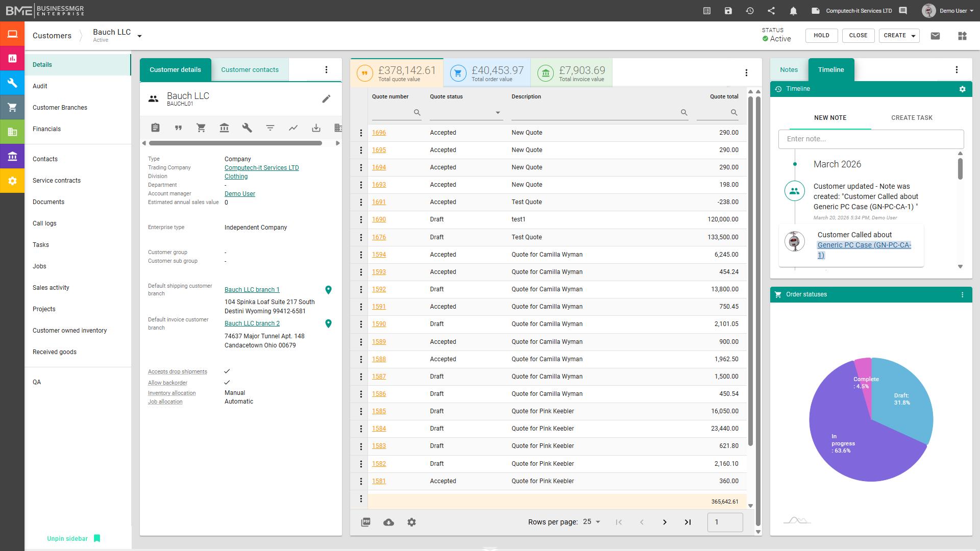The image size is (980, 551).
Task: Click the save icon in the top bar
Action: [728, 10]
